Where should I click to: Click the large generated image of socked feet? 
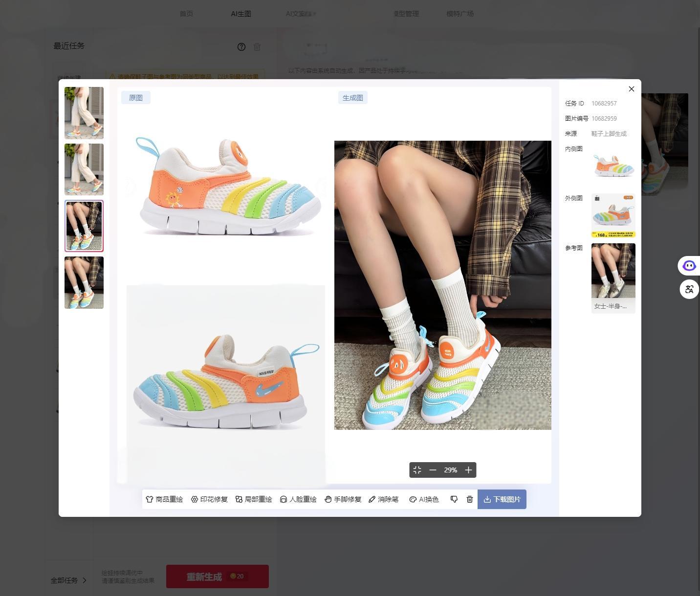tap(443, 285)
